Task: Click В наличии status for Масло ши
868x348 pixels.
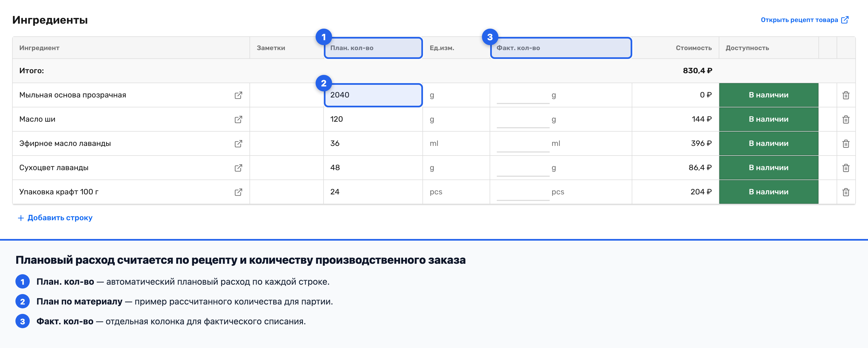Action: click(769, 119)
